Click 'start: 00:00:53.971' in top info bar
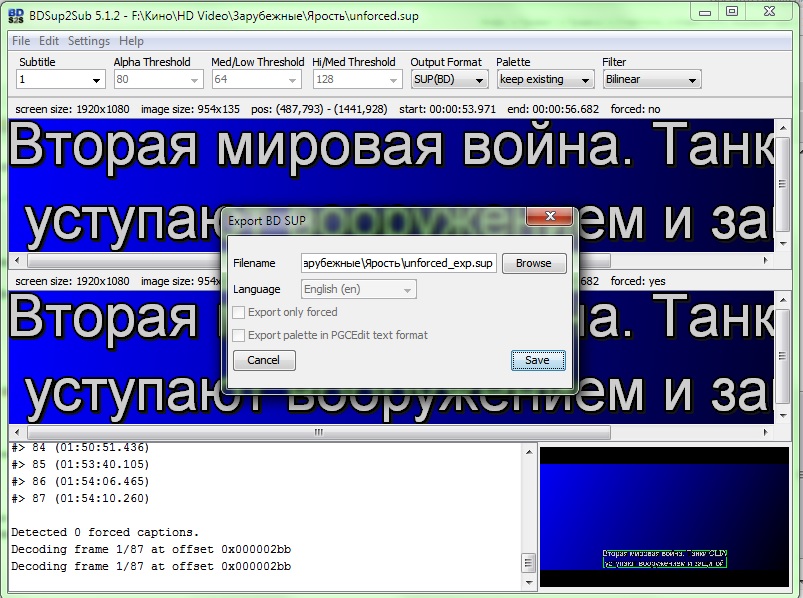This screenshot has width=803, height=598. [x=447, y=109]
